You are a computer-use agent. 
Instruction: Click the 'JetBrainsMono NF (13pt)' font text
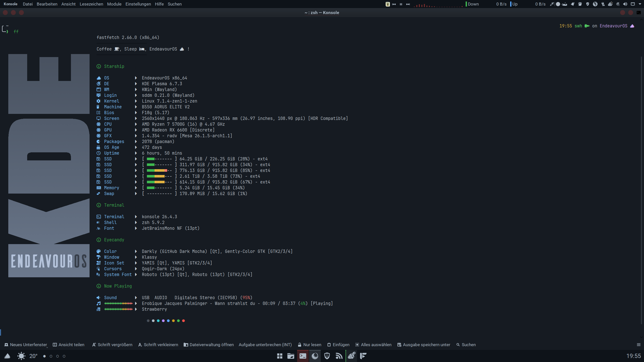click(x=171, y=228)
